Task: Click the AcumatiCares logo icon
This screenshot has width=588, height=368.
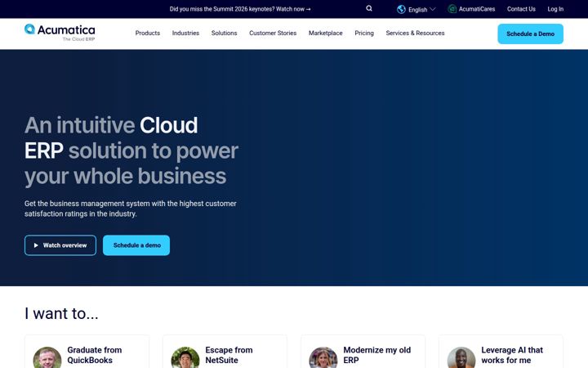Action: point(452,9)
